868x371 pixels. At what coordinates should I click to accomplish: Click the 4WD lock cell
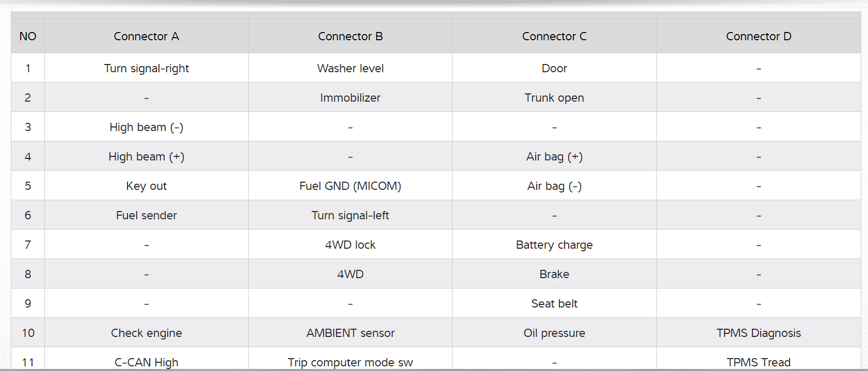350,245
